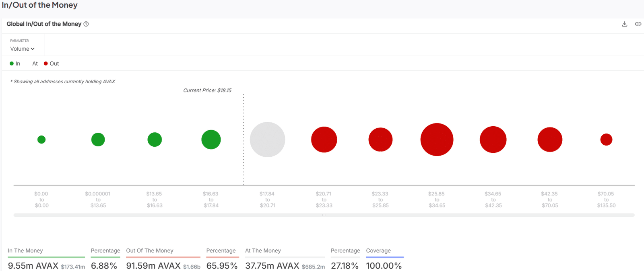Click the Coverage label
644x271 pixels.
[378, 250]
